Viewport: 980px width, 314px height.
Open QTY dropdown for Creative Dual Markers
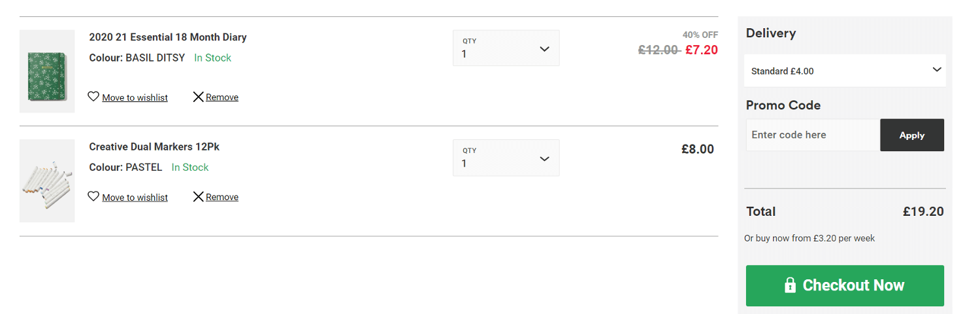pyautogui.click(x=506, y=158)
